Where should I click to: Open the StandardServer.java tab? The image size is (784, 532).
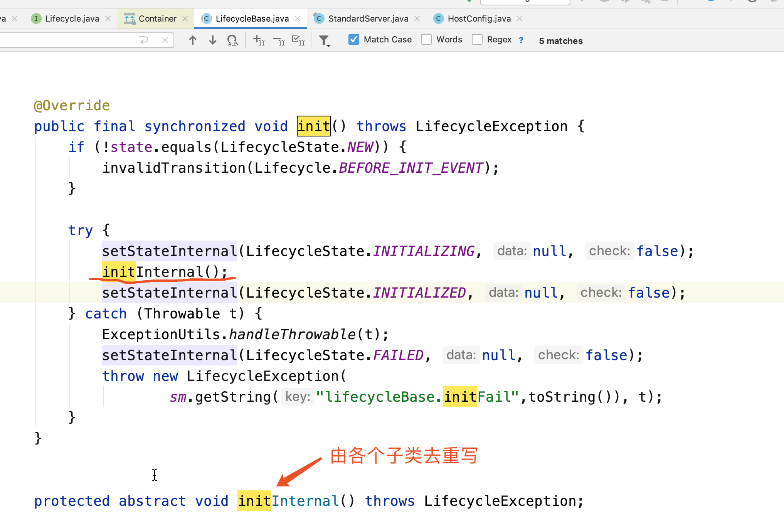click(368, 19)
